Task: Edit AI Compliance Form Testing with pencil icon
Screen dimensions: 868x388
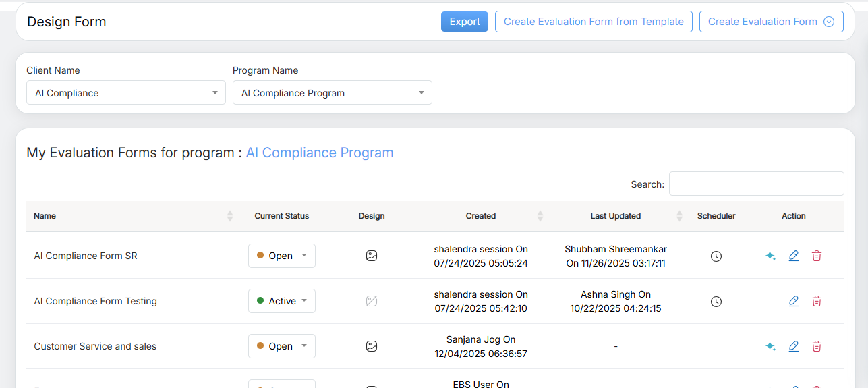Action: 794,301
